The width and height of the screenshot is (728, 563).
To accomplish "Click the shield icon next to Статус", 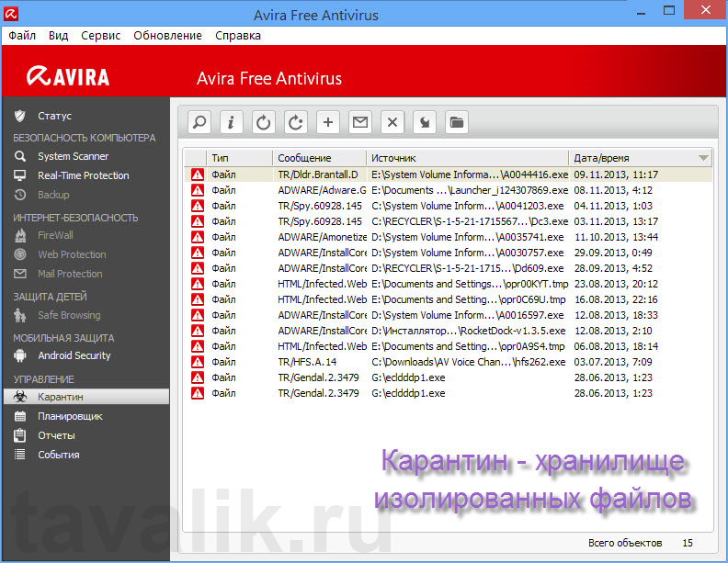I will coord(20,116).
